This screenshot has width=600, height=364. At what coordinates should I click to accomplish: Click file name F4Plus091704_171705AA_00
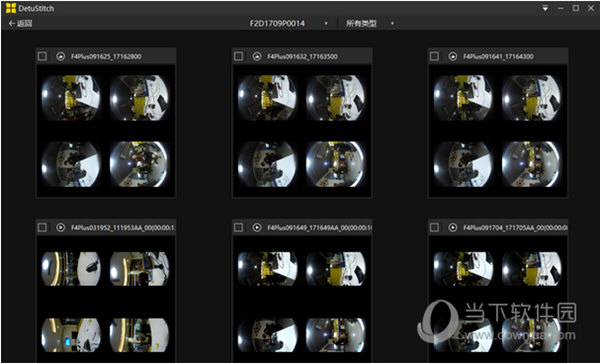click(515, 227)
